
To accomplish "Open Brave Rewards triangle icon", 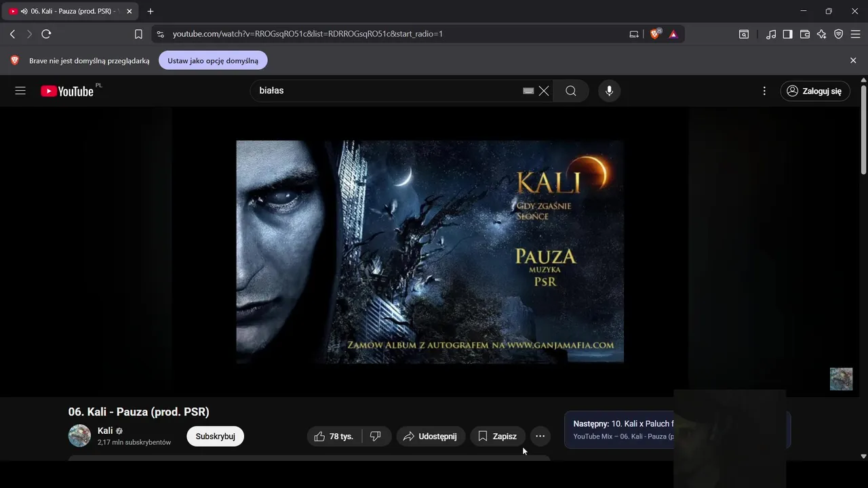I will click(673, 34).
